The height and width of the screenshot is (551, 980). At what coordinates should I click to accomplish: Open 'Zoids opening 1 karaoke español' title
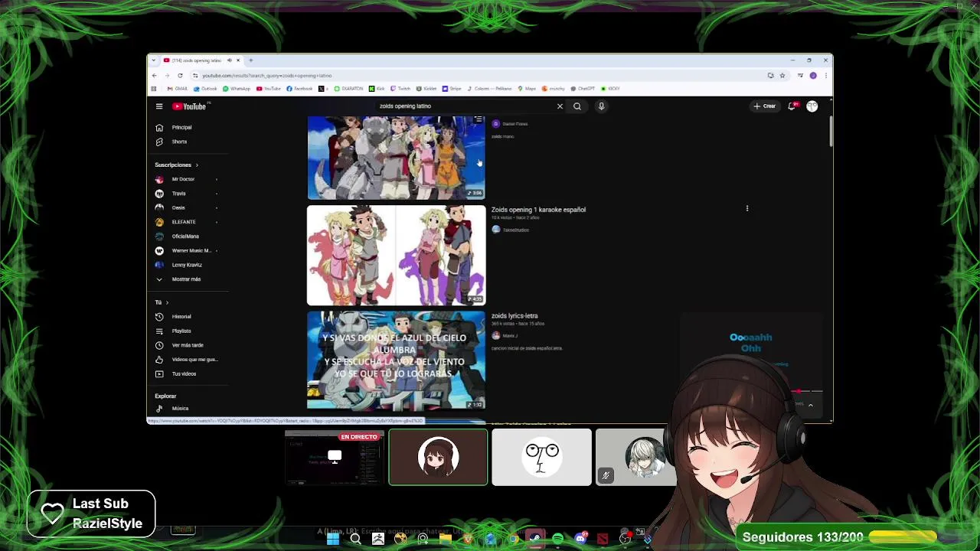pos(538,210)
